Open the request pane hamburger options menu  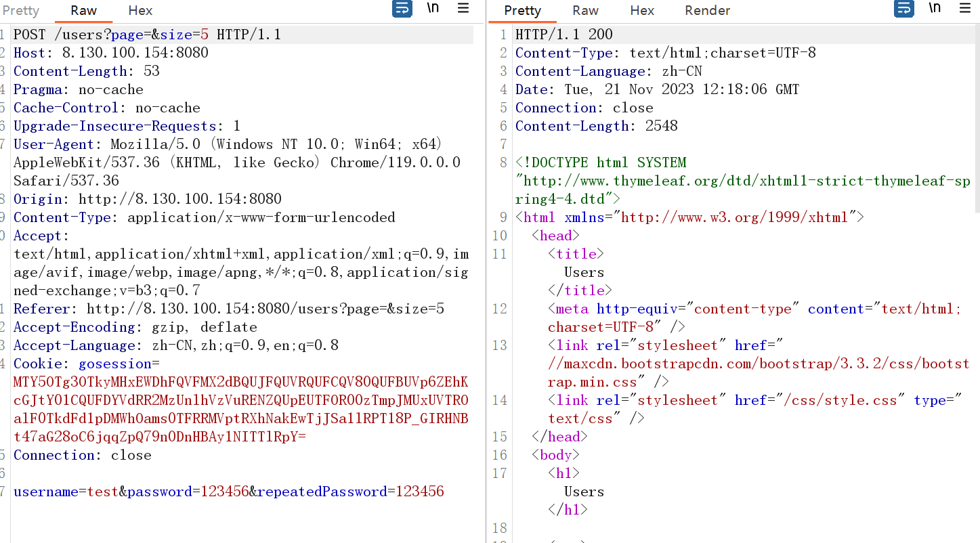click(x=463, y=8)
